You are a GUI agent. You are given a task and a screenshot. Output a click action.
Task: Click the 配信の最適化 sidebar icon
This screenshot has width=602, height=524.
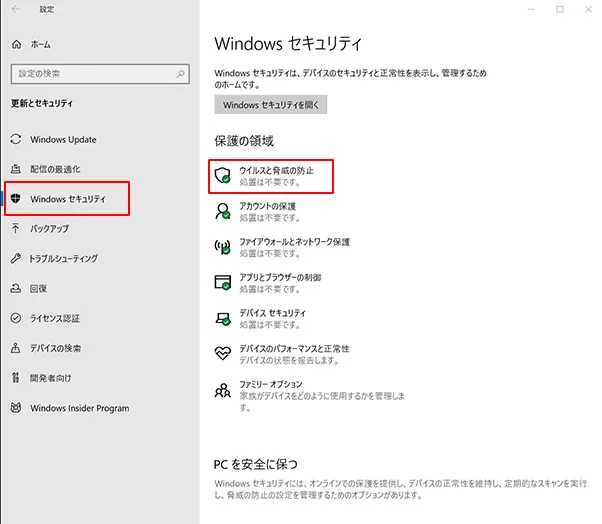pos(16,169)
